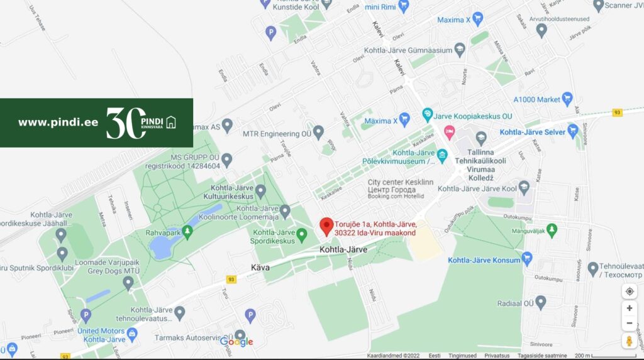Open the Tingimused terms link
Screen dimensions: 644x360
coord(462,356)
